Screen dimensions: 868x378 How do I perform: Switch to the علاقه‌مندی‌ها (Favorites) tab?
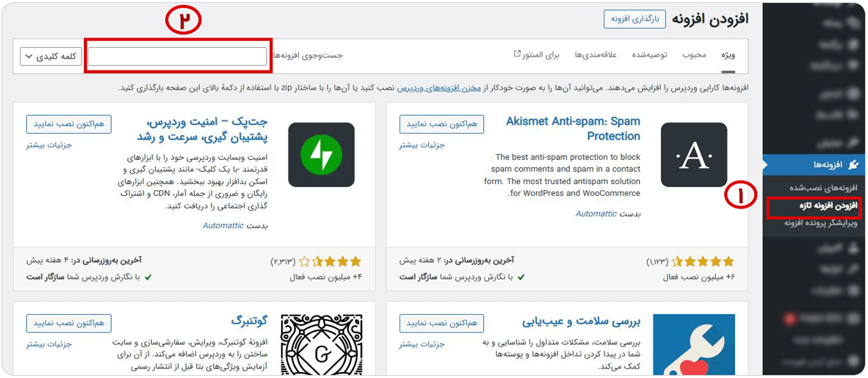coord(596,55)
